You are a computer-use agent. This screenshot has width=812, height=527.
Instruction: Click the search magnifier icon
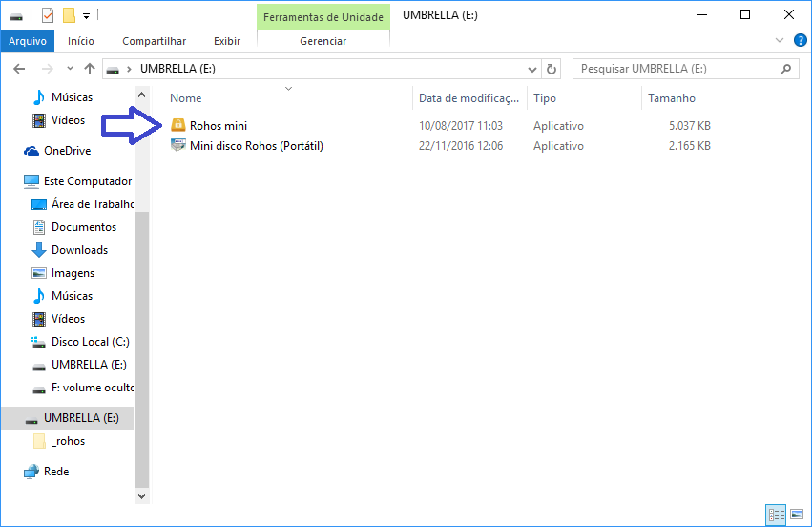tap(785, 69)
